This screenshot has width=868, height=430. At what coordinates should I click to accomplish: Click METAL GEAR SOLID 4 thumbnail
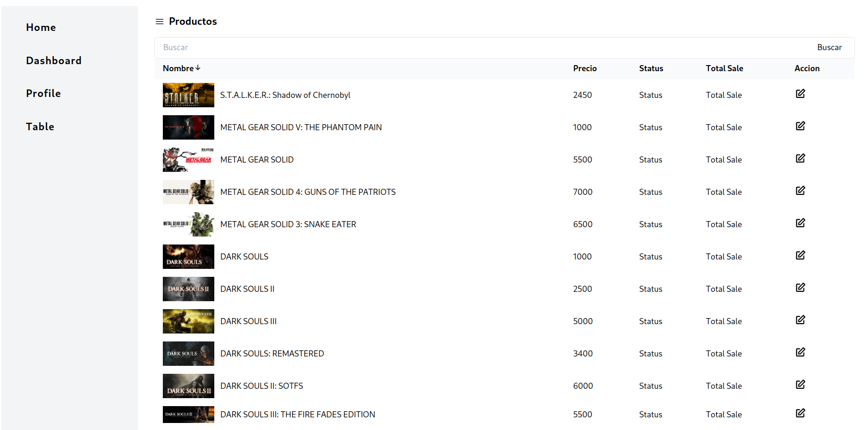point(189,192)
